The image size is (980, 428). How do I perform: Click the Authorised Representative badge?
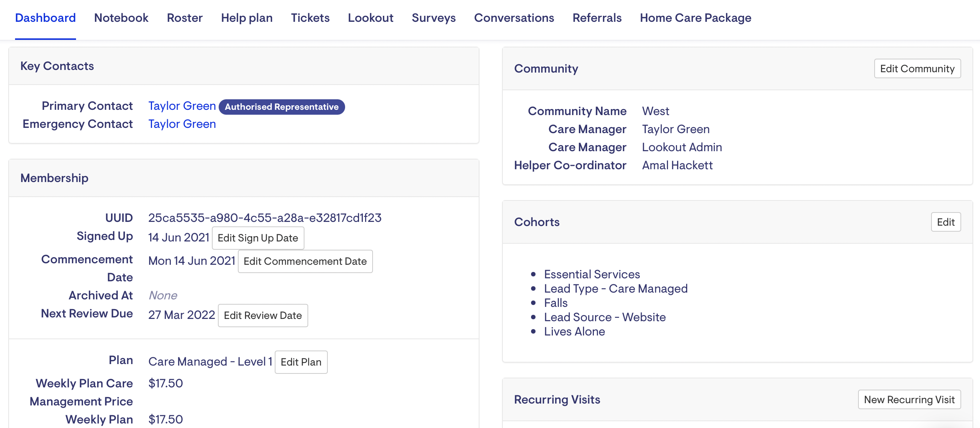click(282, 107)
